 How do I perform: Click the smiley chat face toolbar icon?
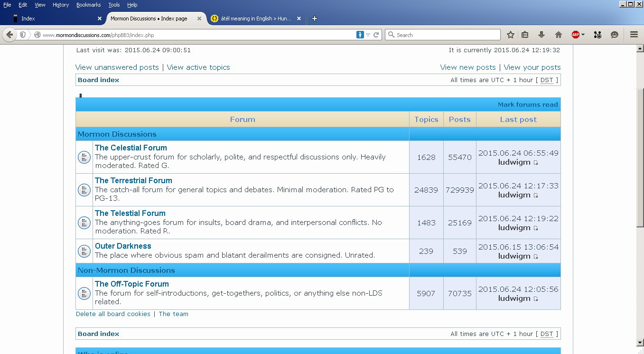[x=615, y=35]
